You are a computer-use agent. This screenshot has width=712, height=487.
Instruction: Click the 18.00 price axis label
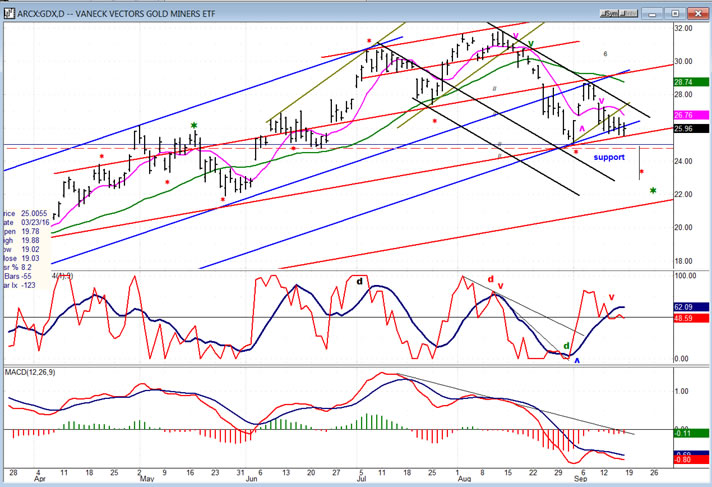point(683,261)
